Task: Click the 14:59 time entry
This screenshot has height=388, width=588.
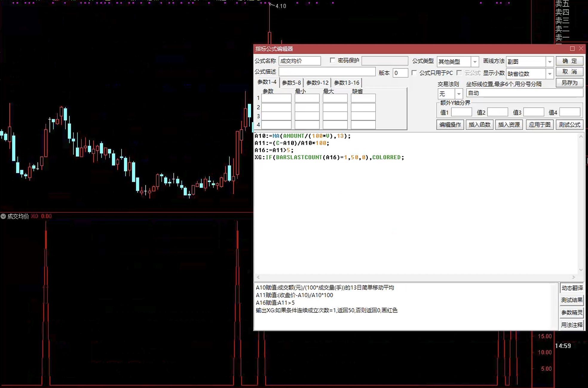Action: (563, 346)
